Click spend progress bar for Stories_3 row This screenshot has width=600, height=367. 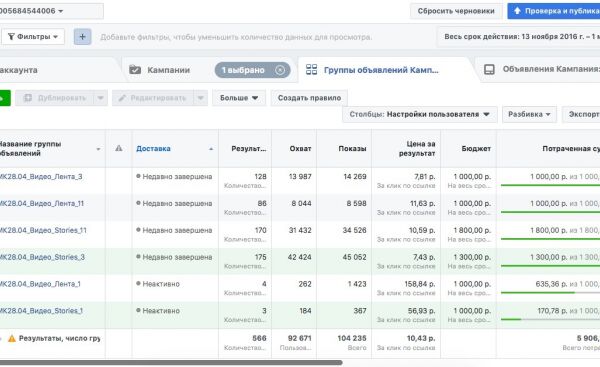coord(550,266)
